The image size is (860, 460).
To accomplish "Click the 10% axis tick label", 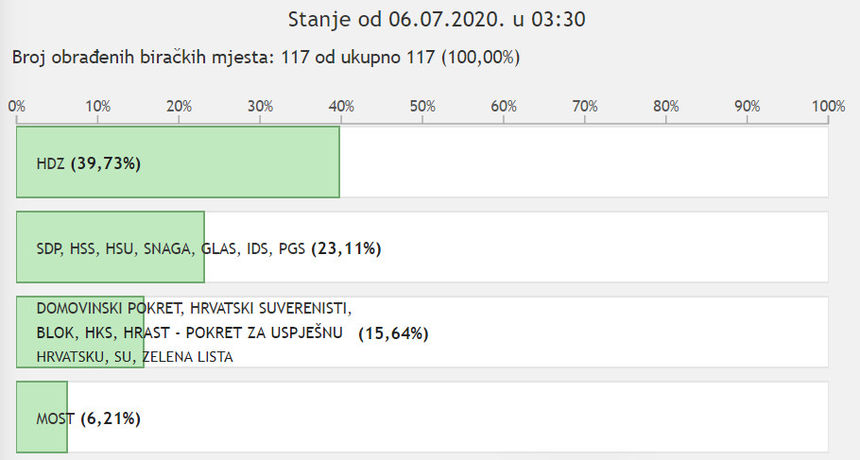I will pyautogui.click(x=97, y=106).
